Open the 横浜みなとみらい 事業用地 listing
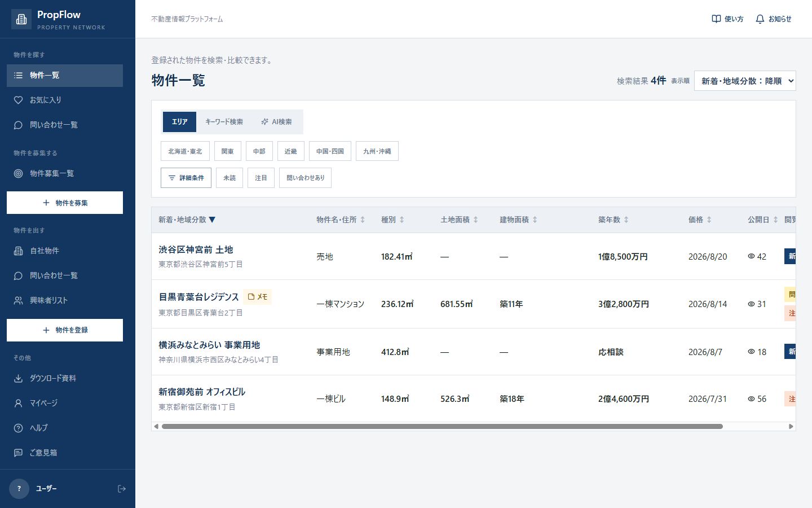Image resolution: width=812 pixels, height=508 pixels. point(209,345)
